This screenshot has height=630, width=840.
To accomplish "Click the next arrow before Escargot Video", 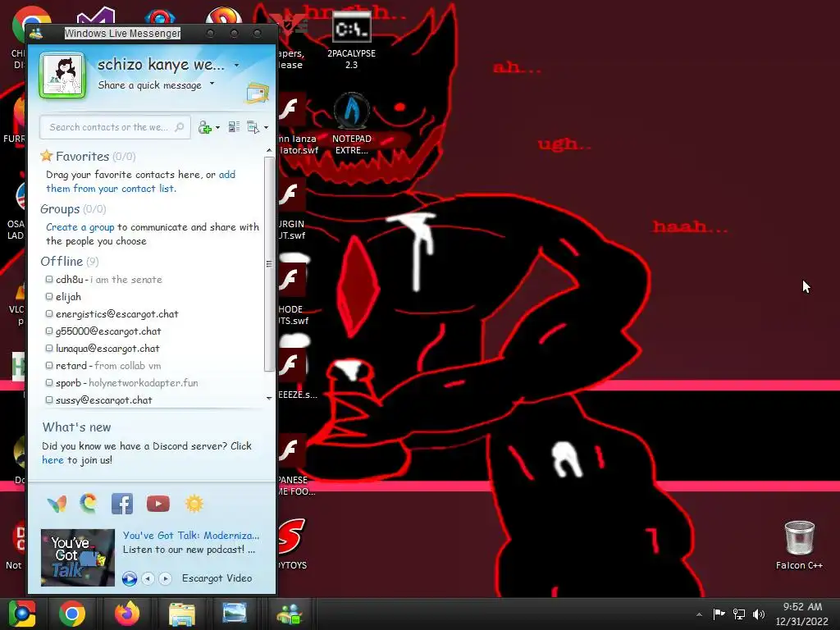I will 165,578.
